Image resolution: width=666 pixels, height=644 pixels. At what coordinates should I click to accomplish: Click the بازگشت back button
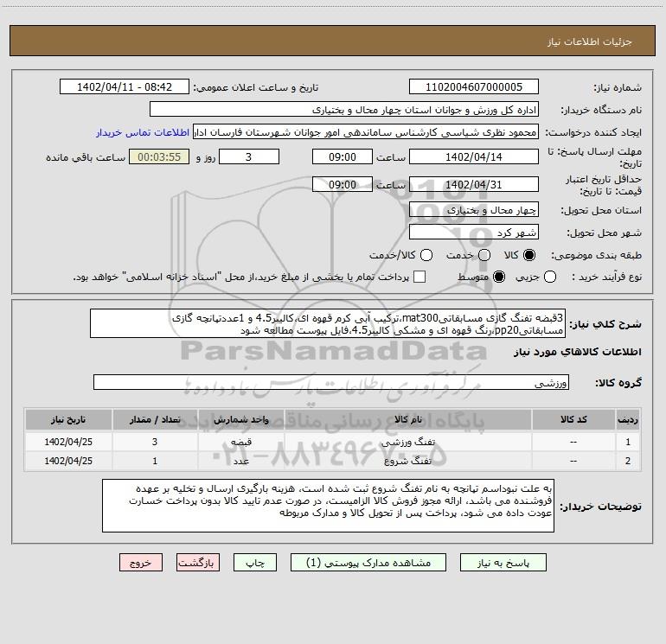pyautogui.click(x=198, y=563)
